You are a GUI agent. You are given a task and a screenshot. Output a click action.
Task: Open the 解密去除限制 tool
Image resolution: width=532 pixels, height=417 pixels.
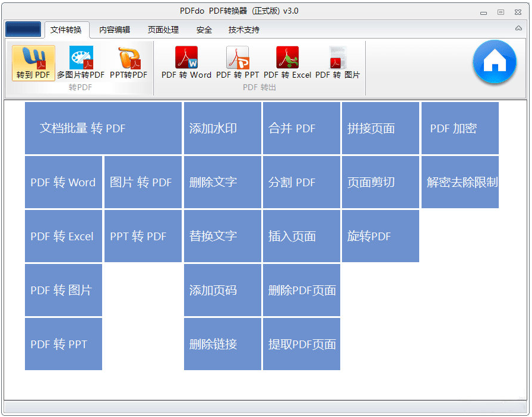[x=460, y=182]
